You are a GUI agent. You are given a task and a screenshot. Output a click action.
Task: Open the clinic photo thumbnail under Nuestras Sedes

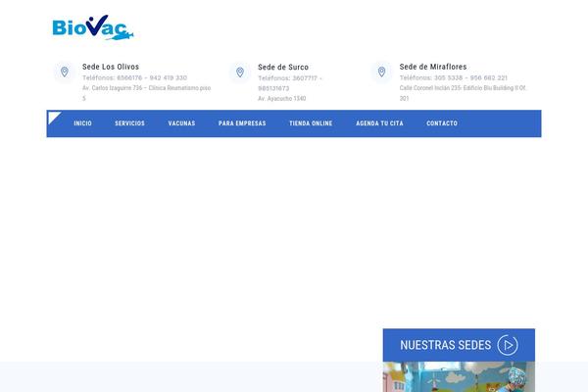pos(459,376)
